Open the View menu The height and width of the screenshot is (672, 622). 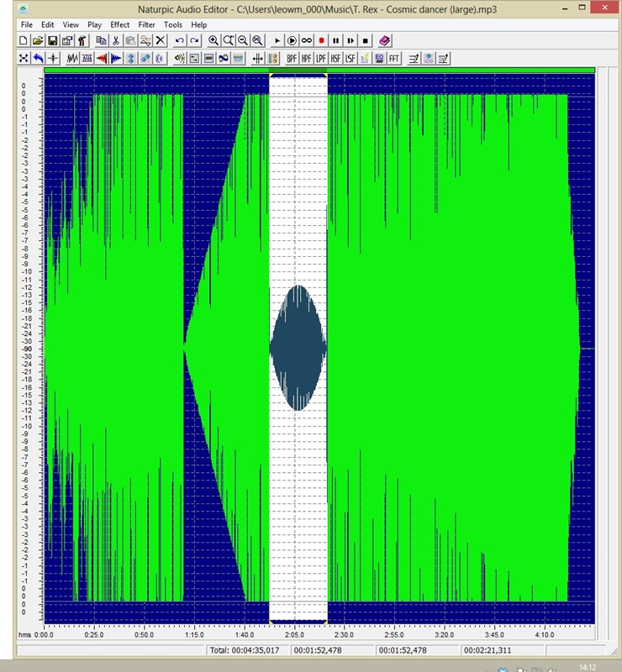click(x=71, y=25)
